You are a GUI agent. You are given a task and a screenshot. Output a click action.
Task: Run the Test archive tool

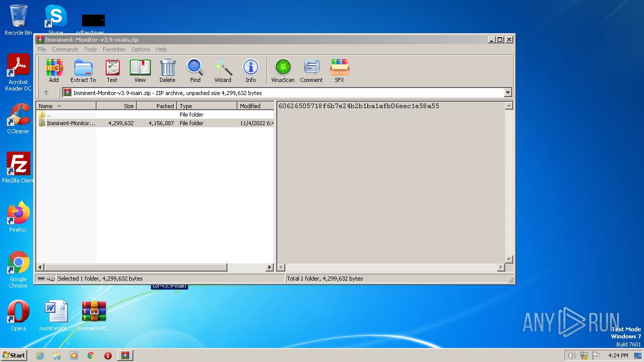[112, 70]
